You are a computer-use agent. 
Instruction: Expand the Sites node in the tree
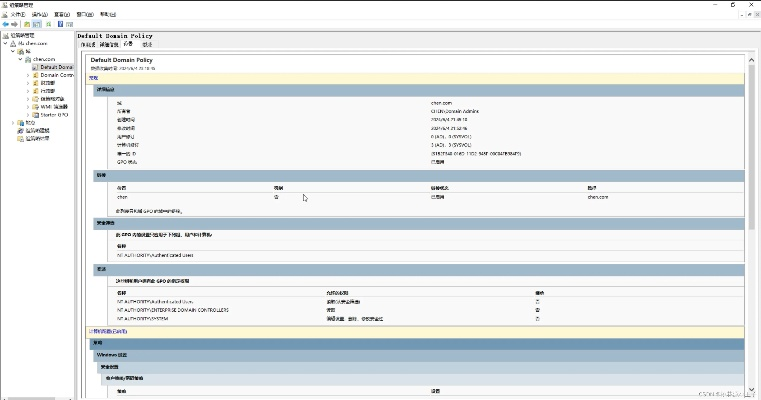pyautogui.click(x=13, y=123)
